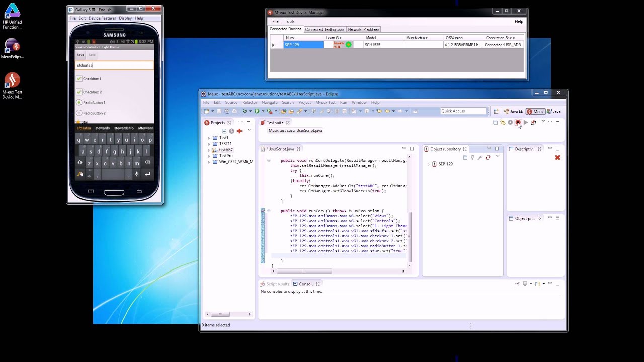The width and height of the screenshot is (644, 362).
Task: Click the red plus icon in Projects panel
Action: pos(239,131)
